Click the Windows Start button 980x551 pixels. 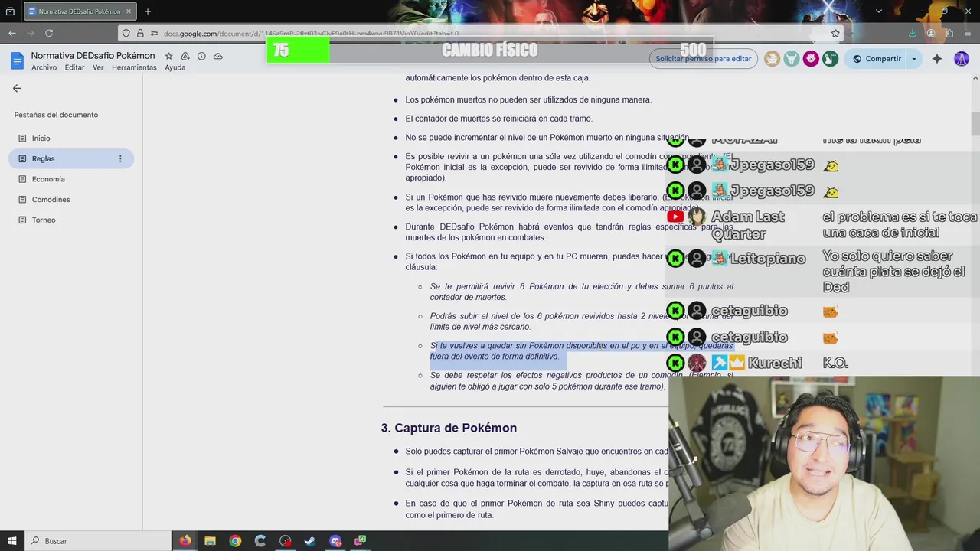tap(12, 541)
